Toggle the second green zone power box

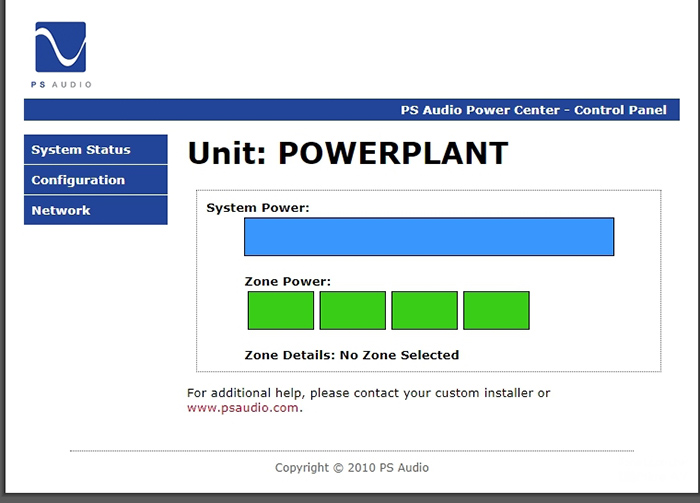pos(353,311)
